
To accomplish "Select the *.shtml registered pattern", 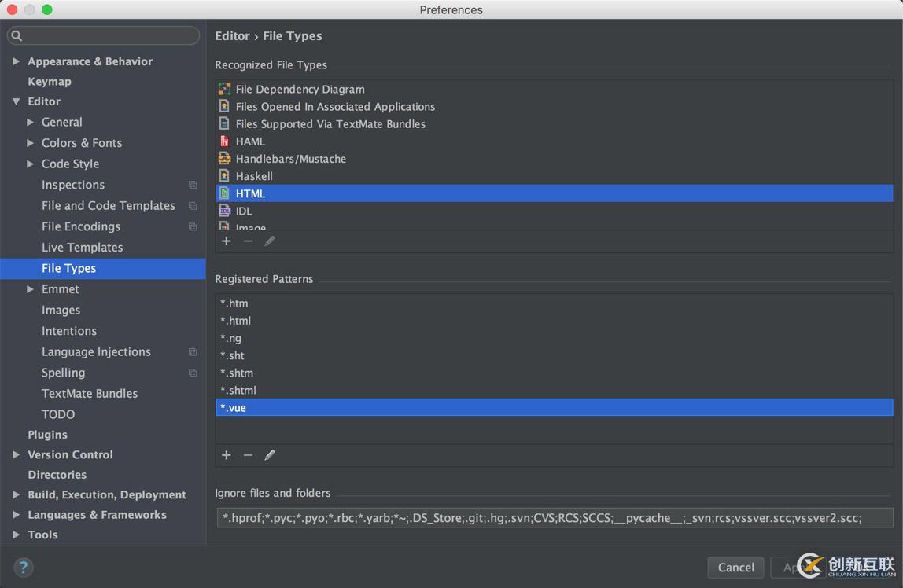I will pos(238,390).
